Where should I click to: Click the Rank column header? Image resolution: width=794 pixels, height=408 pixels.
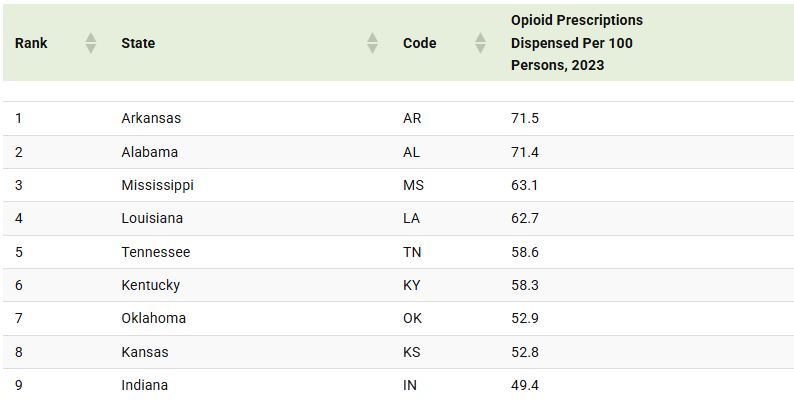pos(31,43)
